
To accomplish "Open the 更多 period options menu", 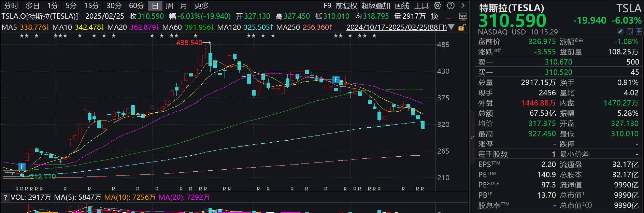I will click(201, 6).
